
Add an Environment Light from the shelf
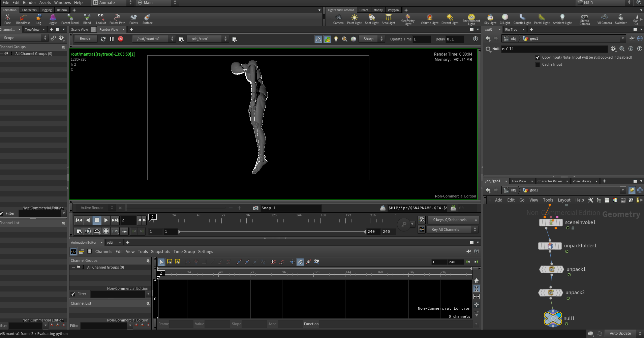[x=471, y=19]
